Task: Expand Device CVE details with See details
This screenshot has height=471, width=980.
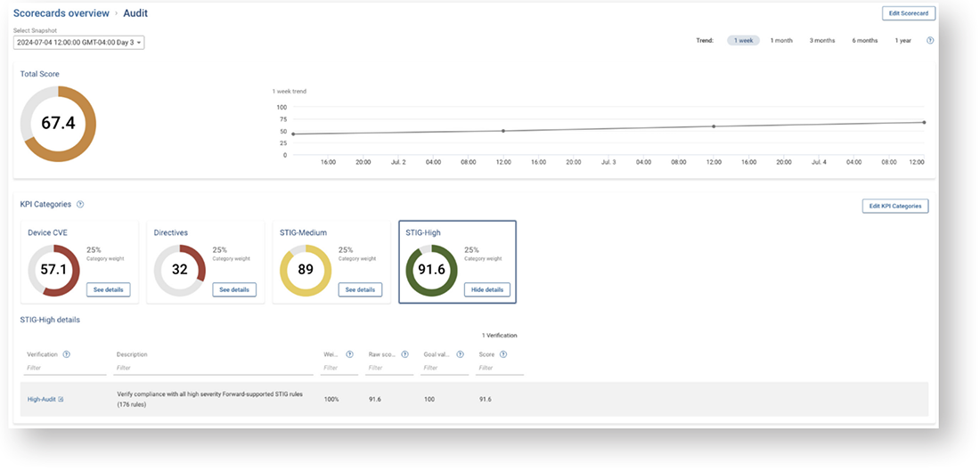Action: 109,289
